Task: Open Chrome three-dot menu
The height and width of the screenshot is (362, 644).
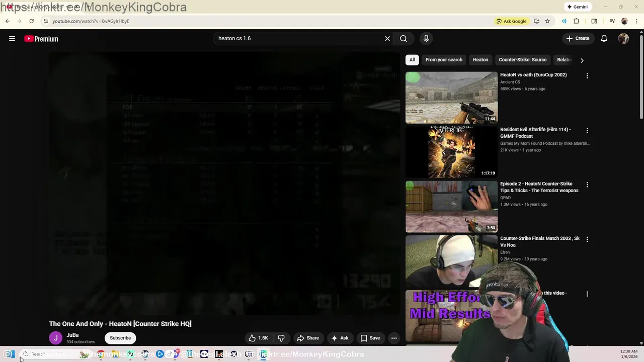Action: pos(637,21)
